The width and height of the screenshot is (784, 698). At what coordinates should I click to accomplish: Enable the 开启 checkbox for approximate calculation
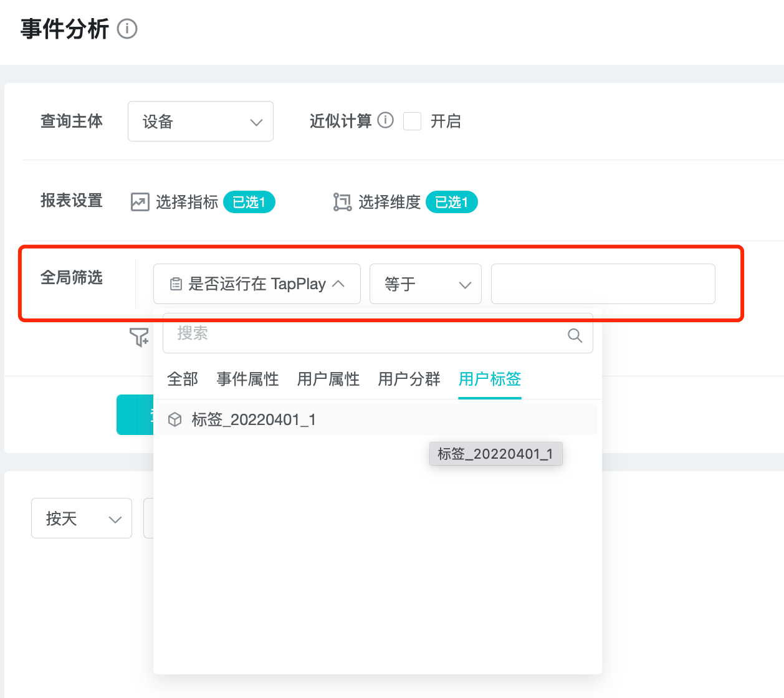(412, 121)
